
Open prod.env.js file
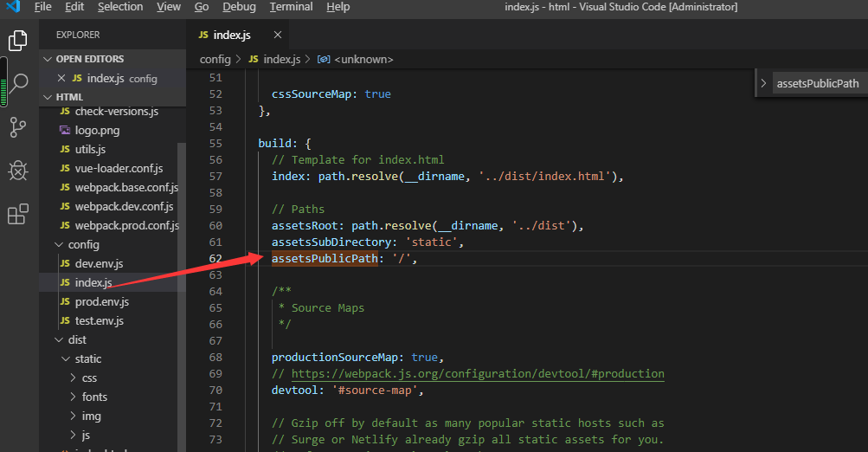102,302
